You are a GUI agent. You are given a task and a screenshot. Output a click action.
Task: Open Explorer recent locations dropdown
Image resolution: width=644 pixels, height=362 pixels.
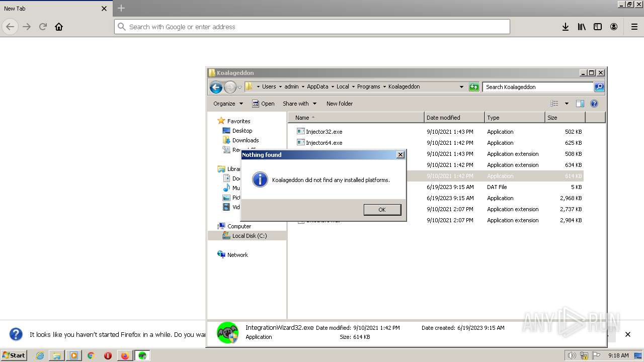pos(240,87)
